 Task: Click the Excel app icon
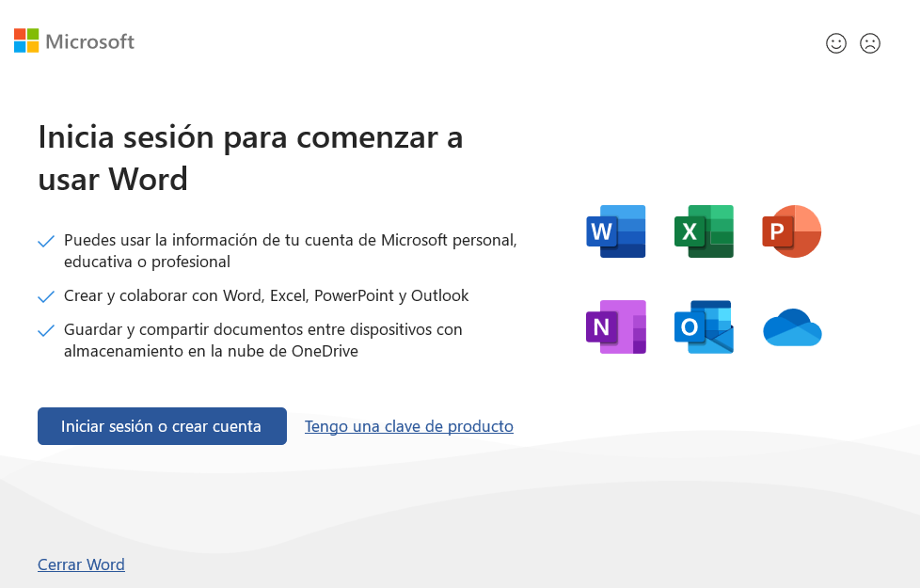click(704, 230)
